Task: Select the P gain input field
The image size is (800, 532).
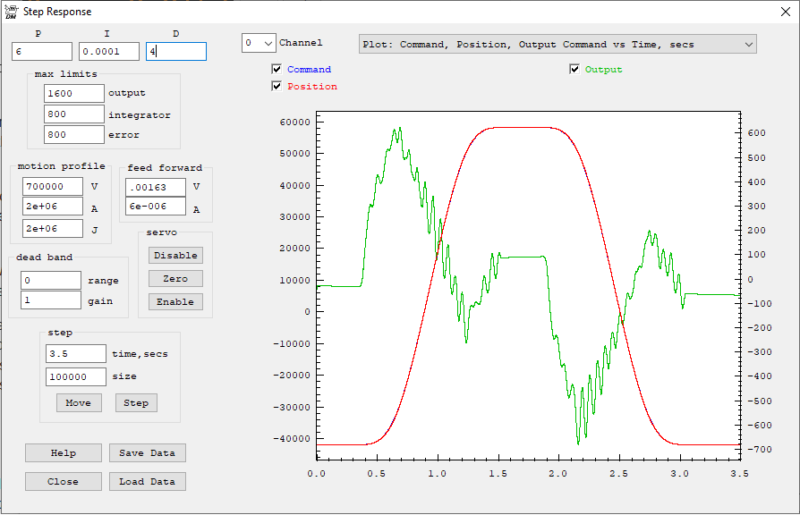Action: 42,52
